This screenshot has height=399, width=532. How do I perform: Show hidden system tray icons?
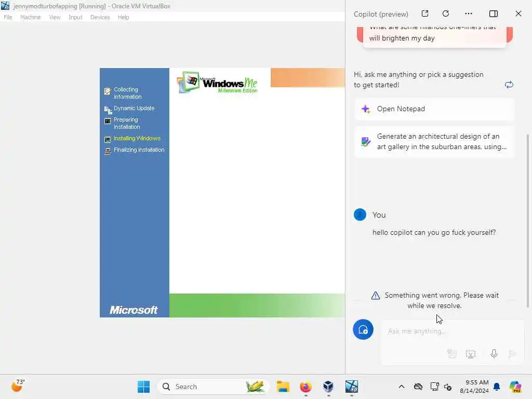click(402, 387)
